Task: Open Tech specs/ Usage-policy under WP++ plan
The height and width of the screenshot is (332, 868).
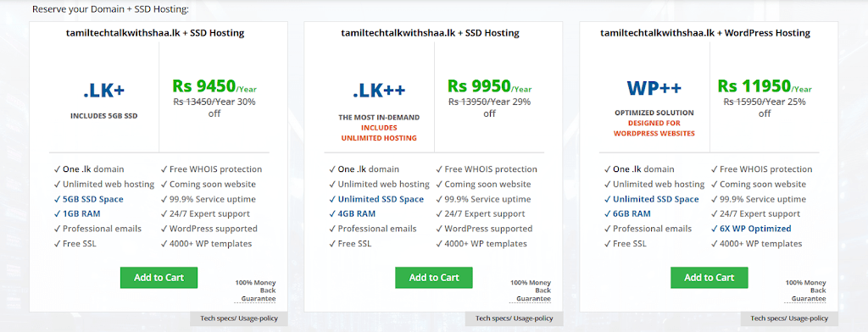Action: [x=789, y=318]
